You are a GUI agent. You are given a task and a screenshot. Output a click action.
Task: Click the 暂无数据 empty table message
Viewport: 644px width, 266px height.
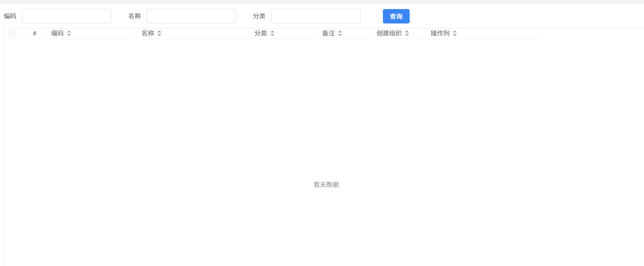(326, 184)
